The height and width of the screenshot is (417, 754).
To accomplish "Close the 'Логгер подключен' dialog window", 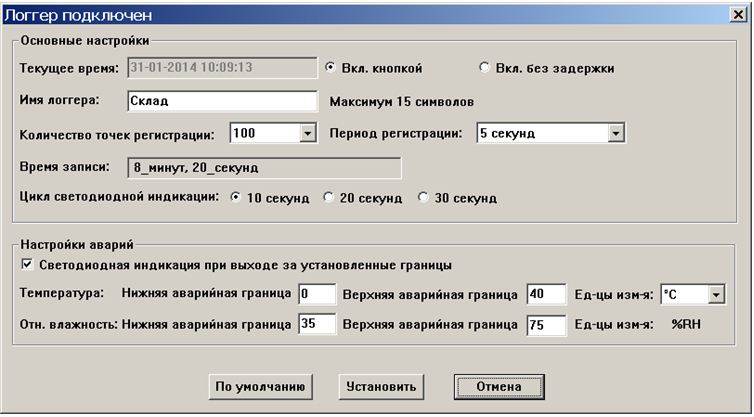I will [x=738, y=13].
